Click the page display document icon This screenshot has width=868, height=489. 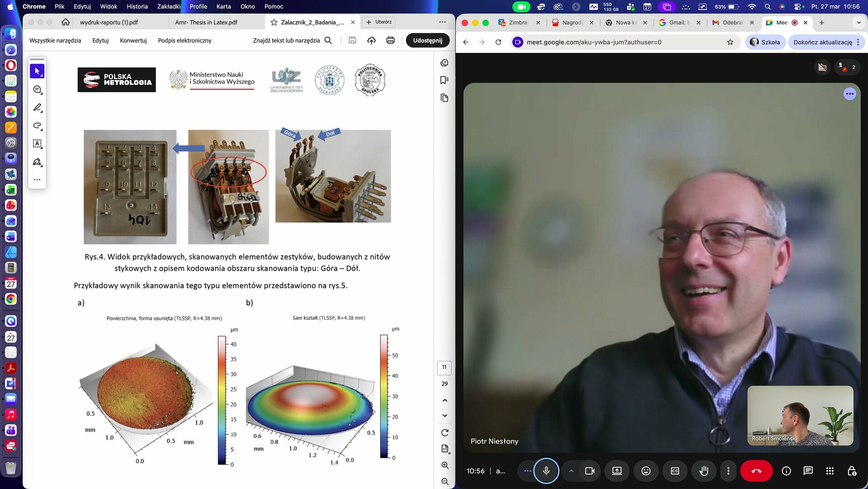click(x=445, y=449)
